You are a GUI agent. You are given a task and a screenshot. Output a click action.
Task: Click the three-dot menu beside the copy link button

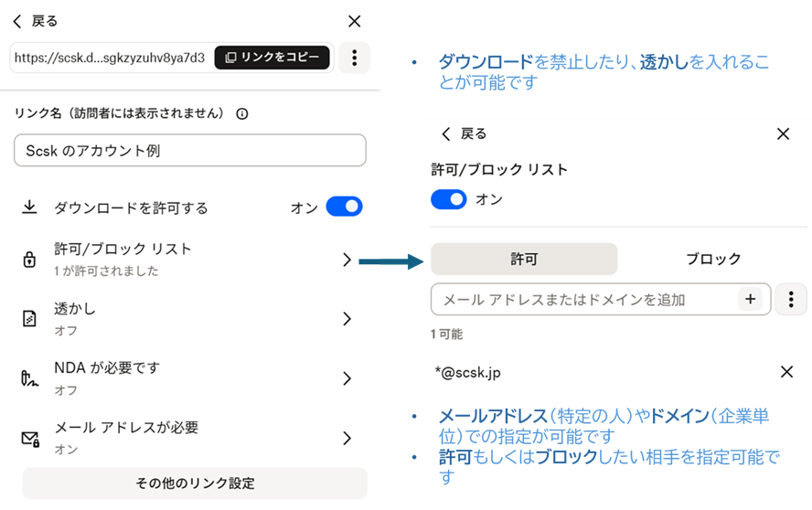coord(354,58)
